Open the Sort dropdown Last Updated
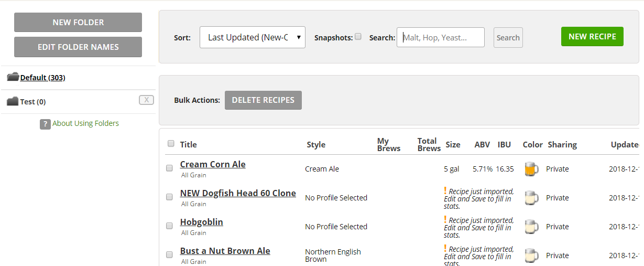The height and width of the screenshot is (266, 644). click(x=253, y=37)
